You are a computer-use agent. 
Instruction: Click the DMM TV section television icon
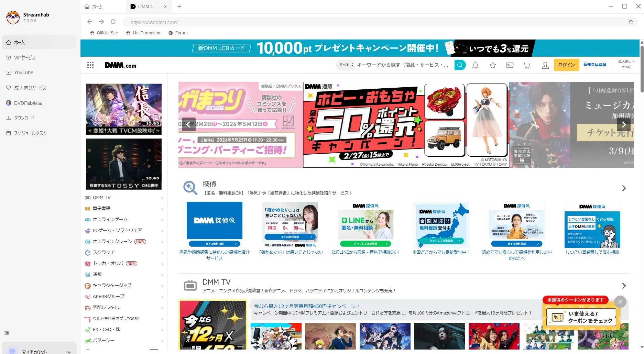190,285
